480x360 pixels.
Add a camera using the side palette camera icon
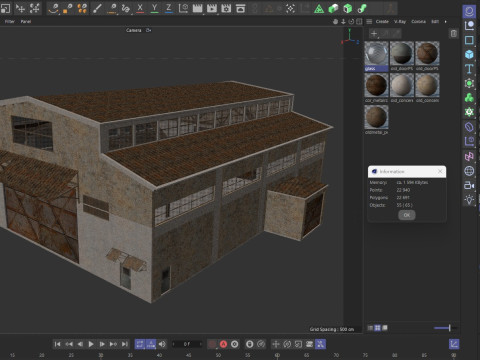[x=469, y=185]
